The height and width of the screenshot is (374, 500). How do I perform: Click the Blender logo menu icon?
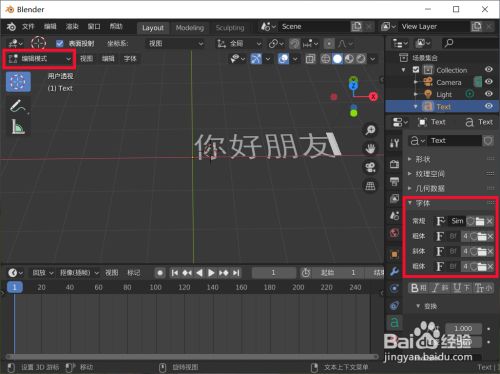click(x=11, y=27)
